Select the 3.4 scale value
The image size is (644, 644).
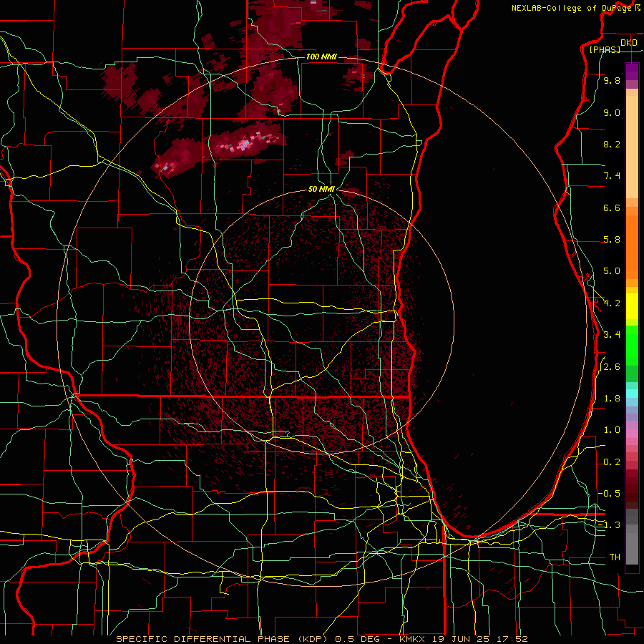point(612,335)
